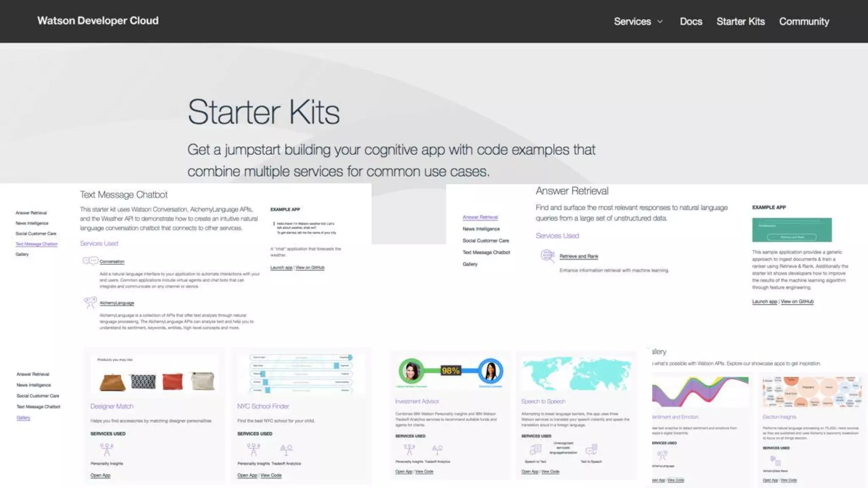Click Tradeoff Analytics icon in NYC School Finder card

tap(286, 449)
